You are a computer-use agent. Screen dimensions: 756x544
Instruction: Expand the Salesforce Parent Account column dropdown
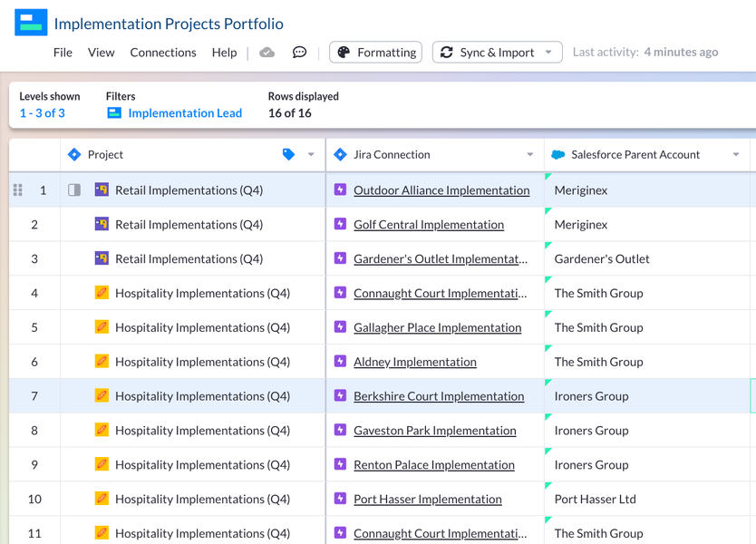[x=736, y=154]
